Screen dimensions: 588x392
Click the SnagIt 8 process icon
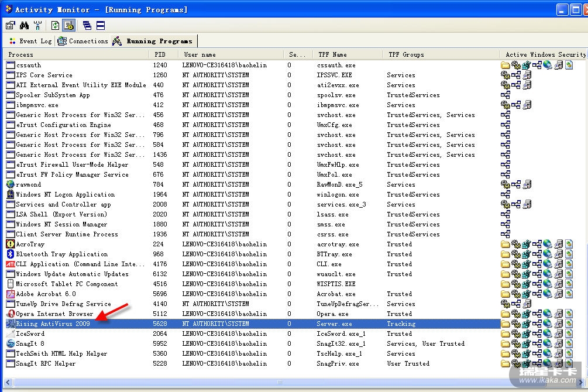[x=11, y=343]
